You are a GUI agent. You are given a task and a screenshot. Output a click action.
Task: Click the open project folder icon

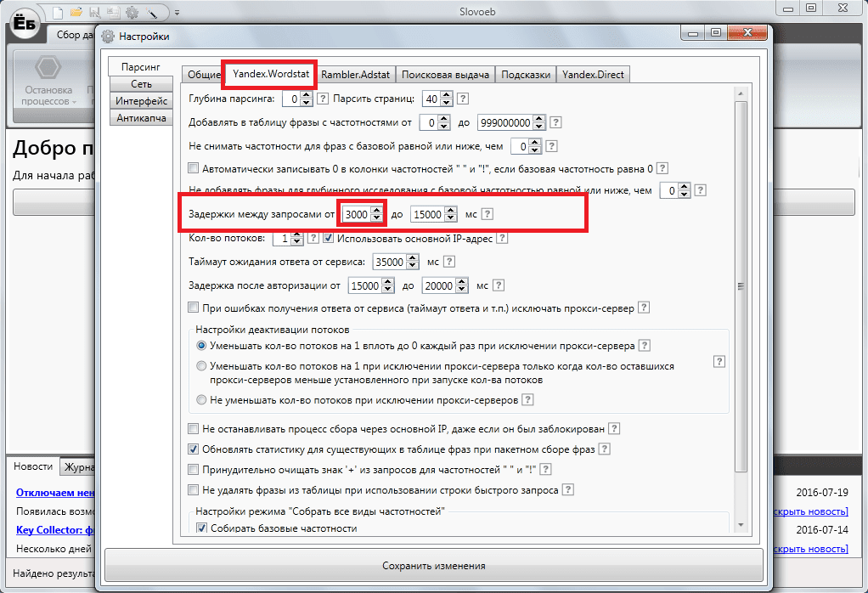point(76,12)
